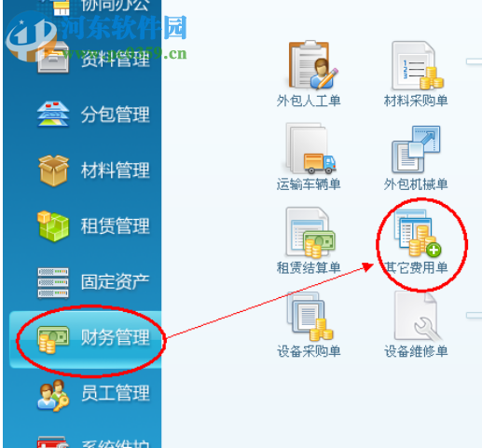Click the 员工管理 people icon

pyautogui.click(x=53, y=395)
